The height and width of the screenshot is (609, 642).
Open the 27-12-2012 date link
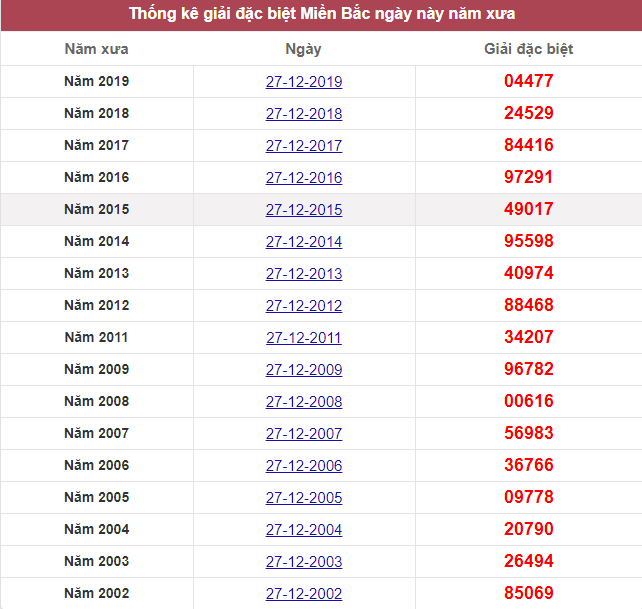[x=304, y=306]
